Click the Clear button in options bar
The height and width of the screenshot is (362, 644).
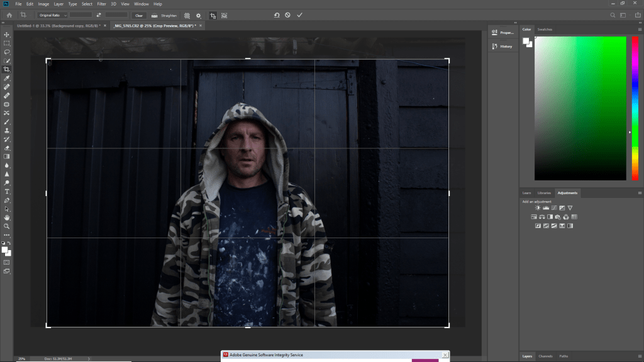(x=139, y=15)
